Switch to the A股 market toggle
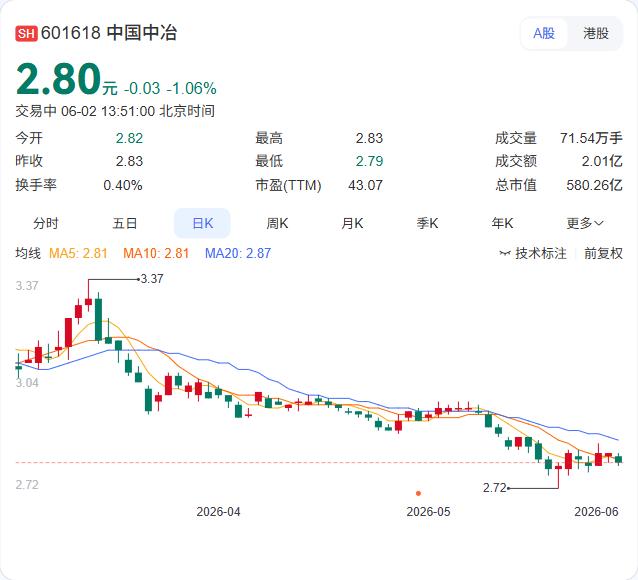The width and height of the screenshot is (638, 580). point(544,33)
